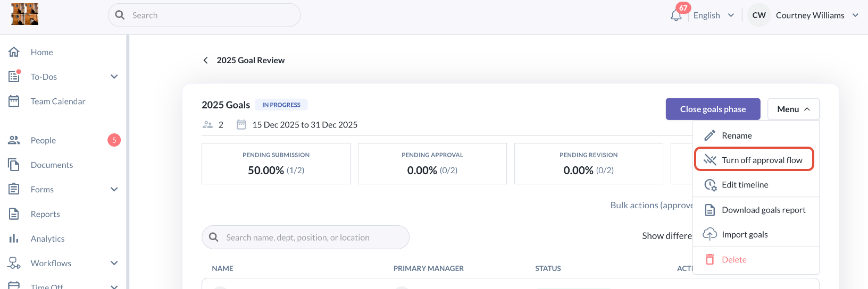Click the Documents icon in sidebar

point(14,165)
